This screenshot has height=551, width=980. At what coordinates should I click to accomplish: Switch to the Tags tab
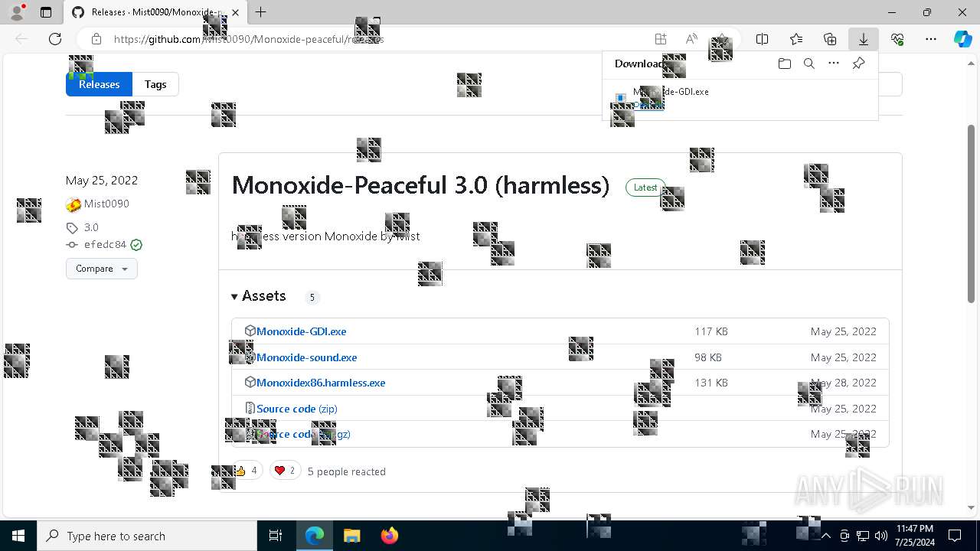coord(155,84)
